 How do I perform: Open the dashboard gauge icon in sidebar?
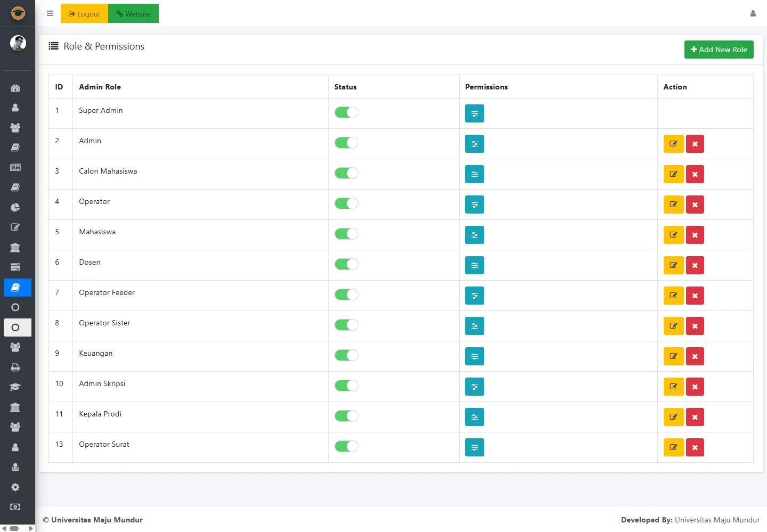pos(15,88)
